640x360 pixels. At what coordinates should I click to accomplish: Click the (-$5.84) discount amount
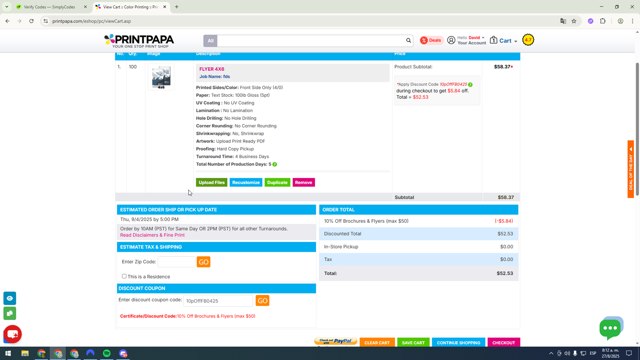coord(504,221)
